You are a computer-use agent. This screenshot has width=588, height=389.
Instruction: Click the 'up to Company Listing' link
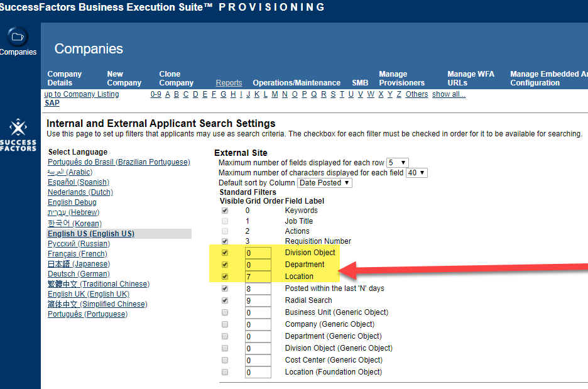pos(82,94)
